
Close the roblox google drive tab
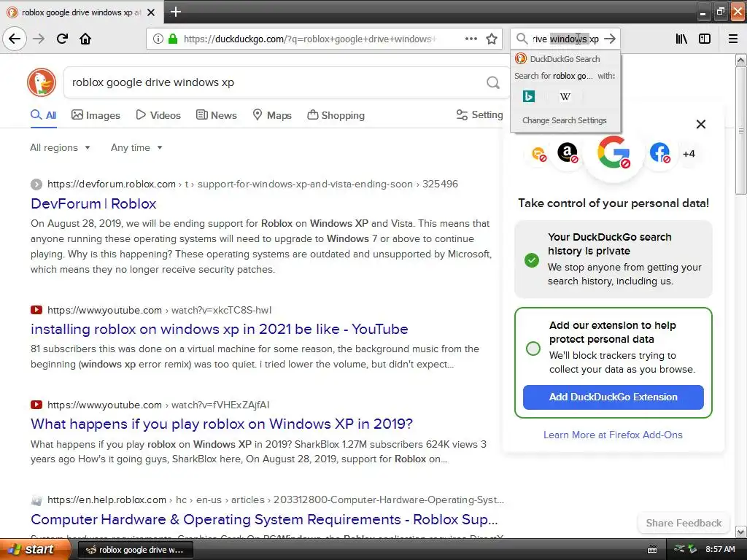click(x=151, y=12)
